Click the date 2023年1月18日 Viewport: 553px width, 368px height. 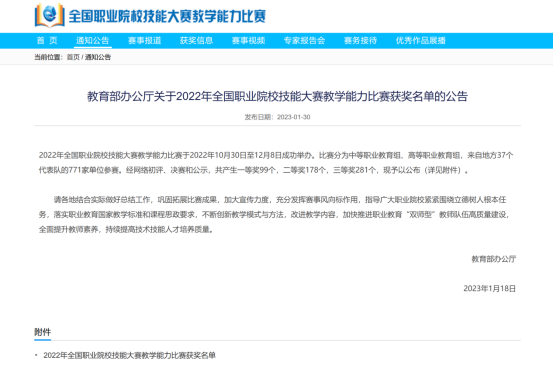point(490,289)
